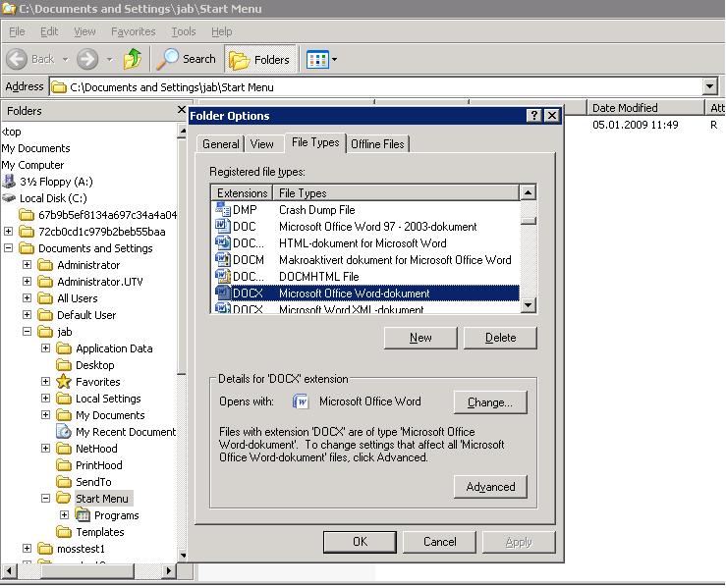Select the highlighted DOCX Word-dokument row
This screenshot has width=726, height=588.
point(364,293)
